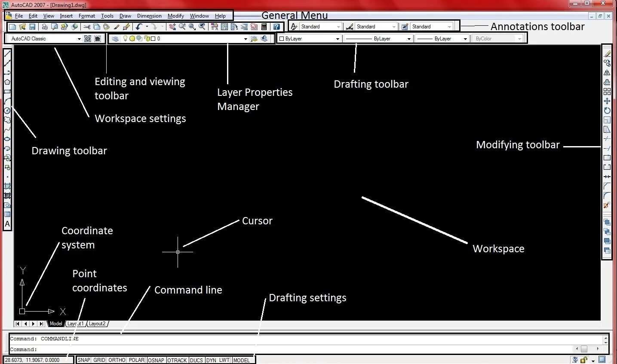Click the command line horizontal scrollbar thumb

pos(584,349)
